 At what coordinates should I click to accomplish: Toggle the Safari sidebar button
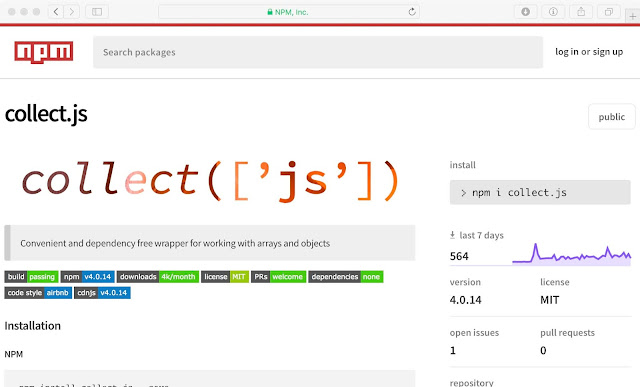pyautogui.click(x=97, y=12)
